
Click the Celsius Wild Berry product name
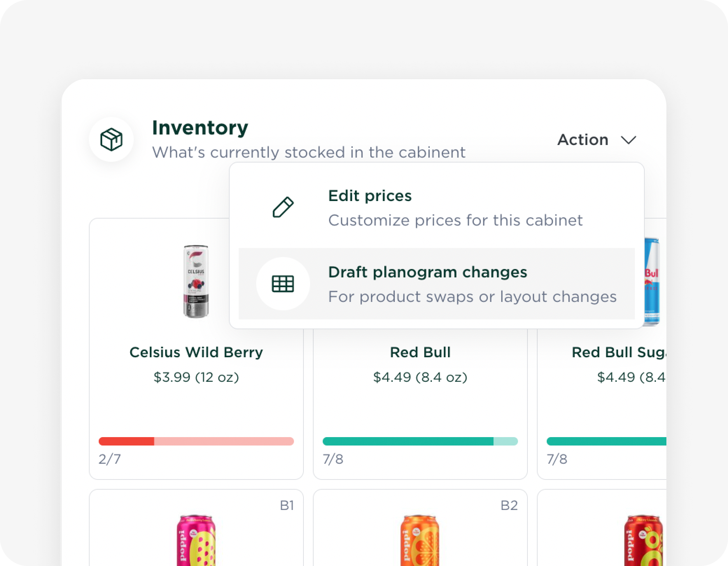coord(196,352)
